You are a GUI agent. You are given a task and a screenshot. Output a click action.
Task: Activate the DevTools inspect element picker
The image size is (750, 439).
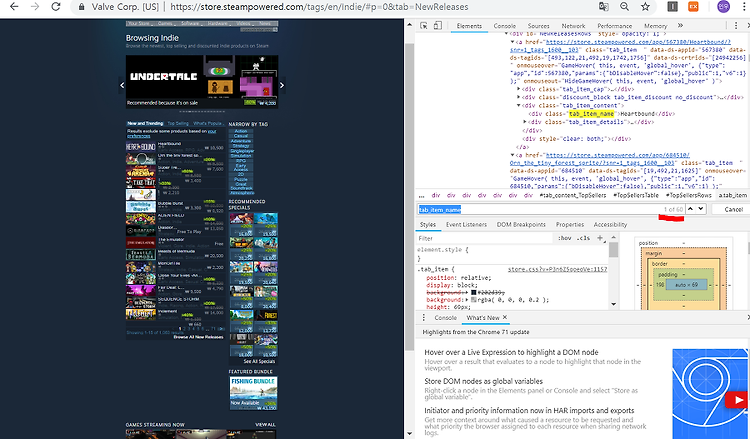pos(424,26)
